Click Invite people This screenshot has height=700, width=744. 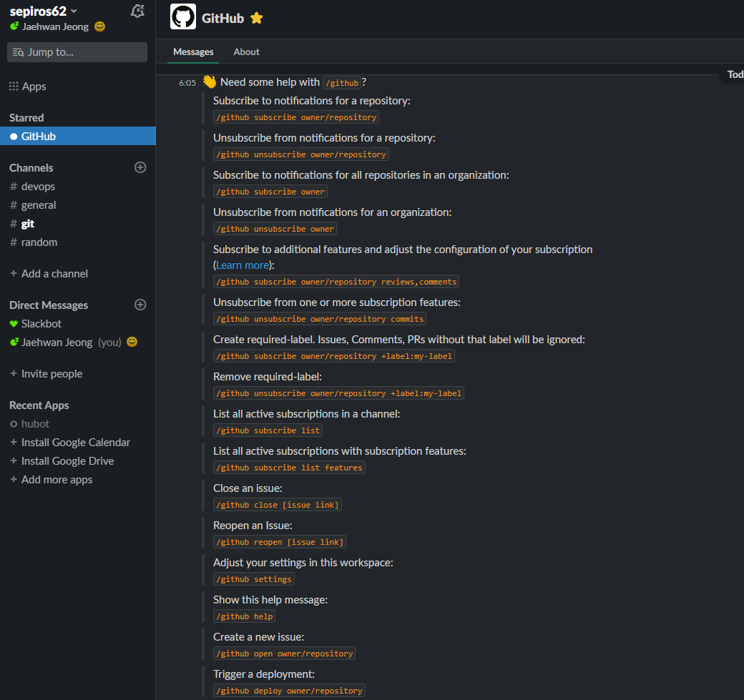pos(46,374)
